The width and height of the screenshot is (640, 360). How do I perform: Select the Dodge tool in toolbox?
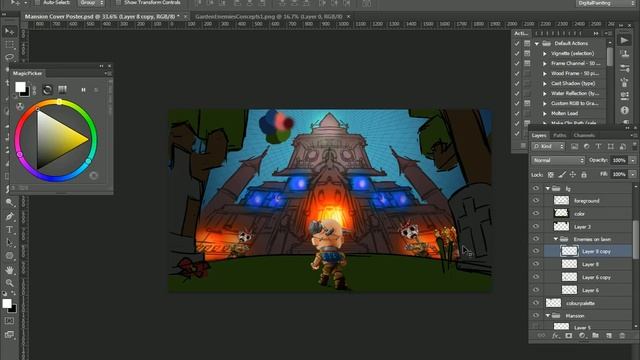click(x=9, y=203)
